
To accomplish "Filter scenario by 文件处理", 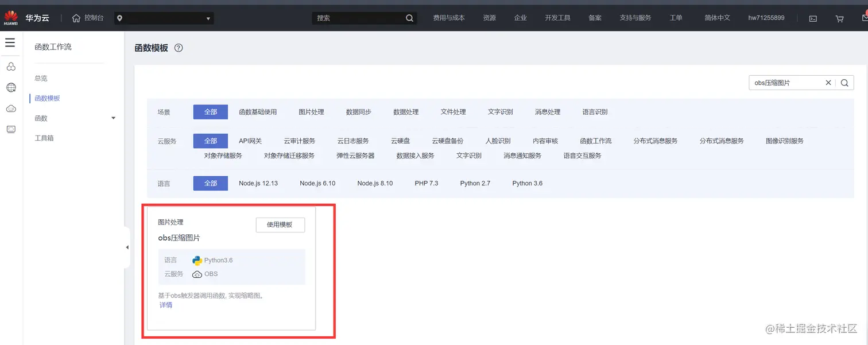I will pos(453,112).
